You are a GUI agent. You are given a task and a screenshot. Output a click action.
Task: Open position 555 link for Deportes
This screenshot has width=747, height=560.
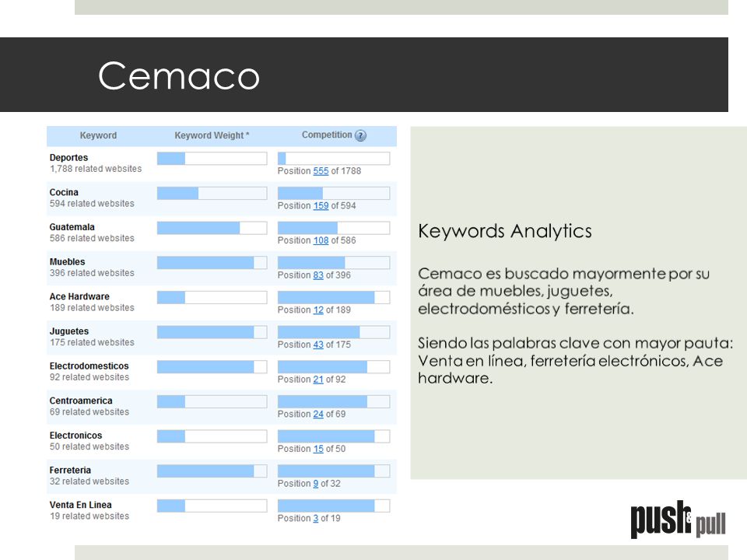click(321, 171)
